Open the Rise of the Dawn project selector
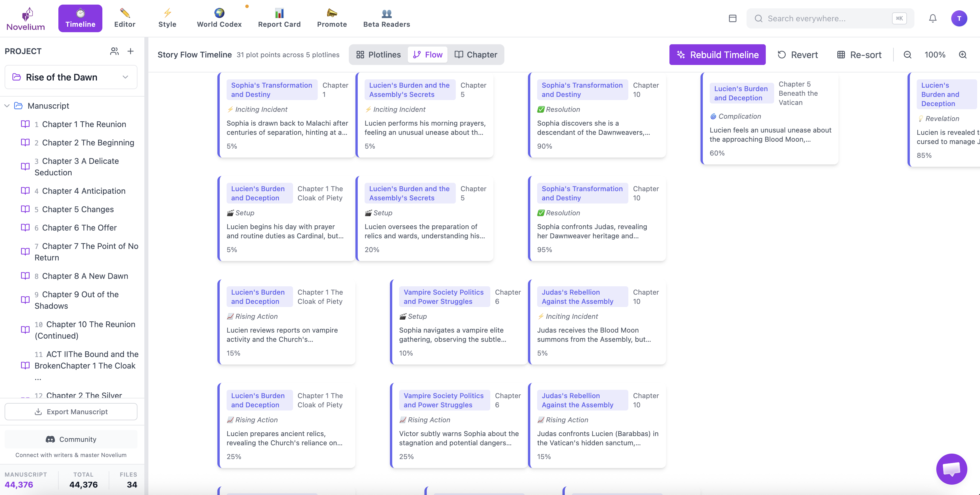This screenshot has width=980, height=495. point(70,77)
